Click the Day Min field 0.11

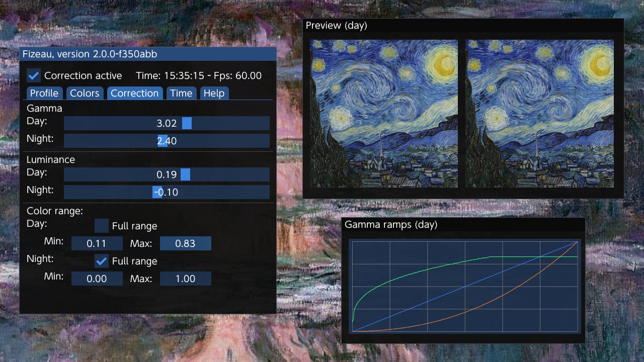click(97, 243)
